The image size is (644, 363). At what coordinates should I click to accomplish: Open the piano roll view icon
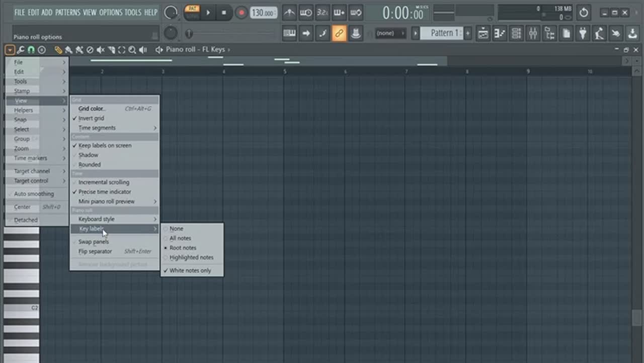500,34
